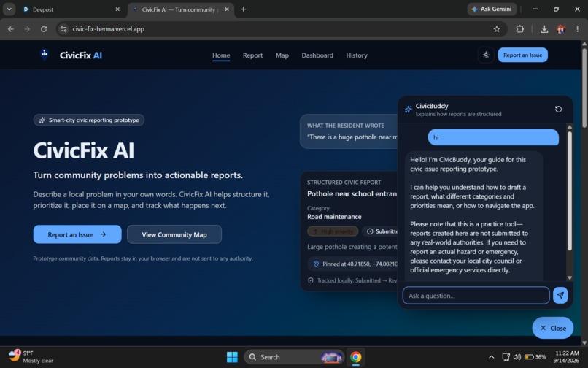
Task: Open the Chrome profile avatar
Action: [x=561, y=29]
